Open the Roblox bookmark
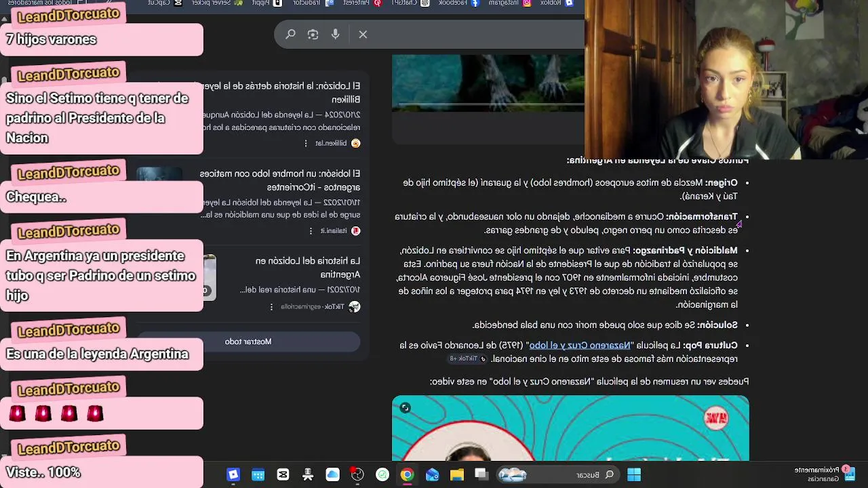This screenshot has height=488, width=868. [x=556, y=3]
